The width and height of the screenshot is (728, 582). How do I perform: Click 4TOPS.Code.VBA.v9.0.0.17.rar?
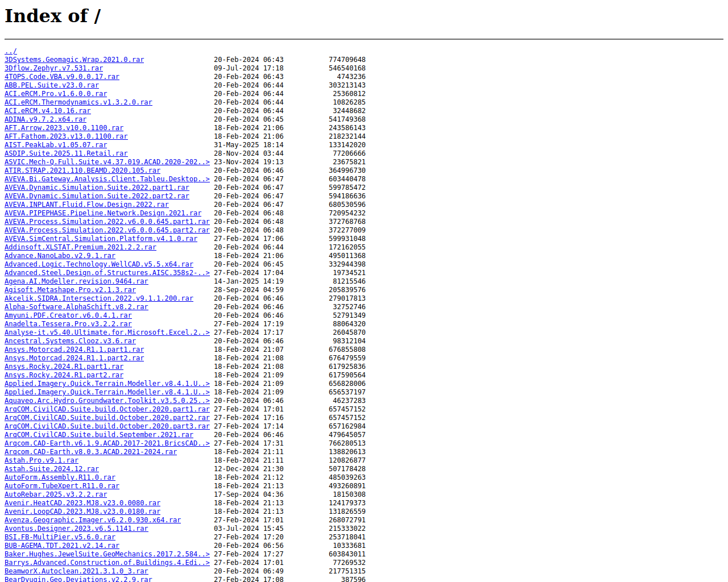point(62,77)
